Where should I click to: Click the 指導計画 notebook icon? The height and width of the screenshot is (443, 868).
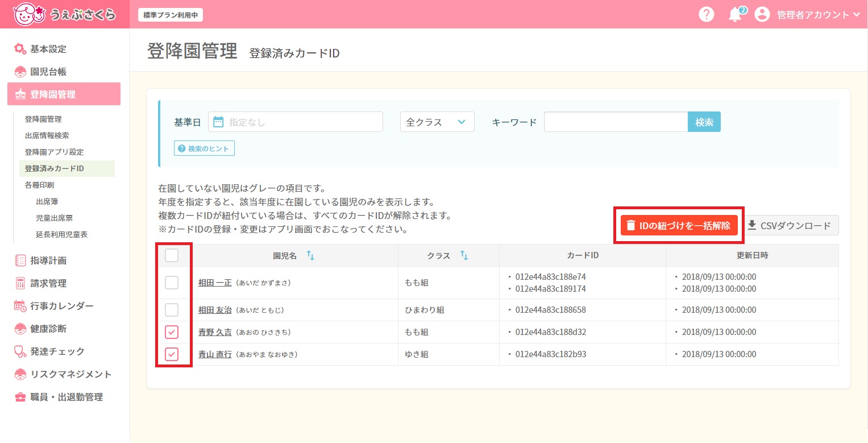[20, 260]
